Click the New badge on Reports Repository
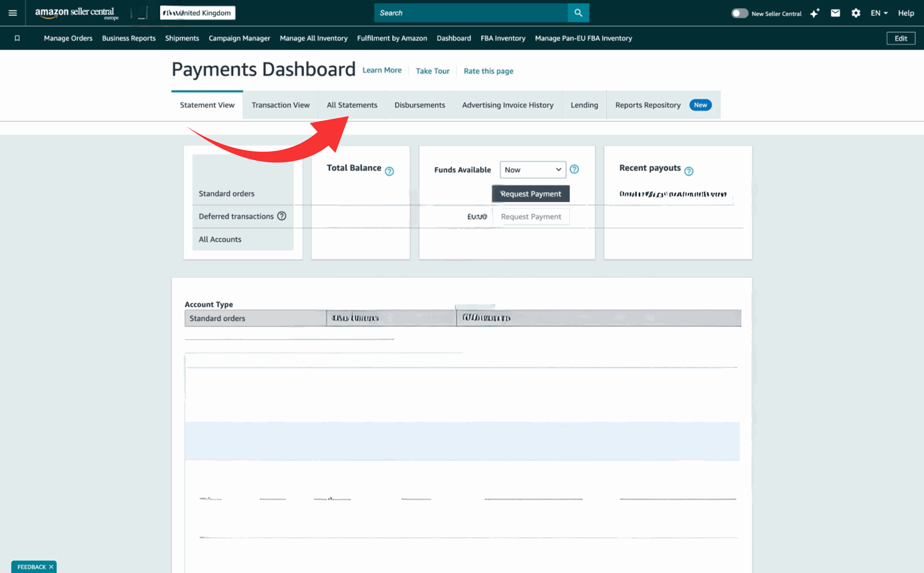Image resolution: width=924 pixels, height=573 pixels. tap(701, 105)
